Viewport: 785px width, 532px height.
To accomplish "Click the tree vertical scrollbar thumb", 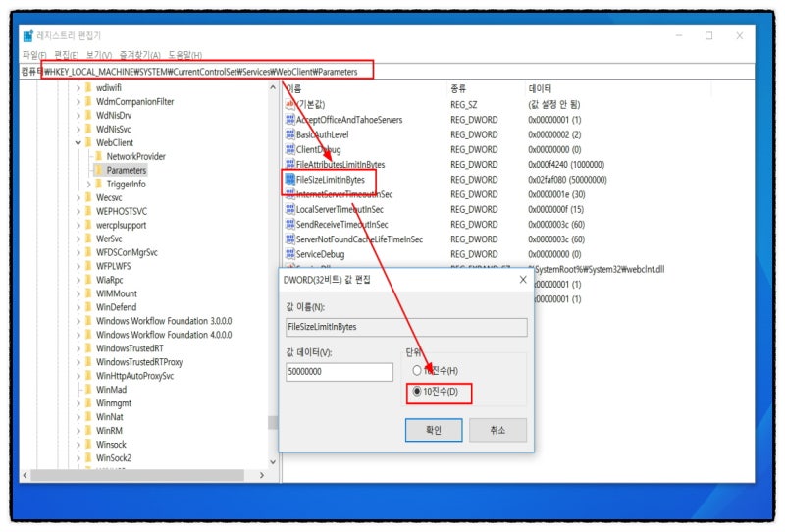I will point(273,422).
